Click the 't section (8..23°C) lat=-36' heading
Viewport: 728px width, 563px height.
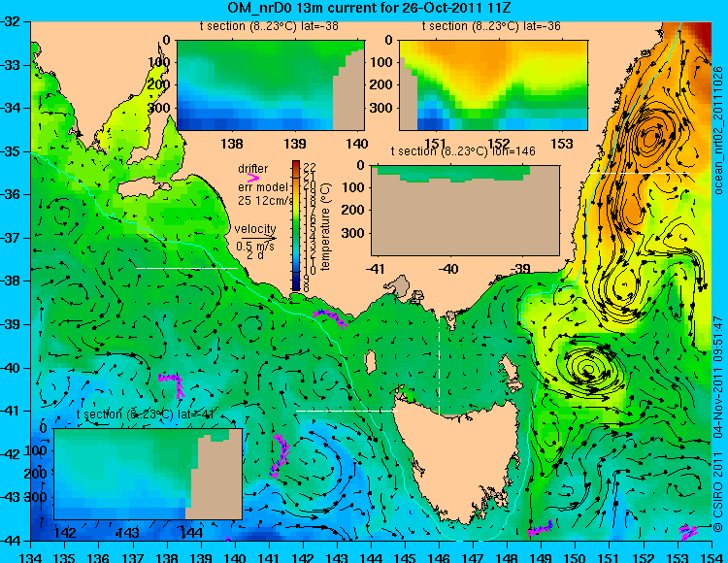491,26
